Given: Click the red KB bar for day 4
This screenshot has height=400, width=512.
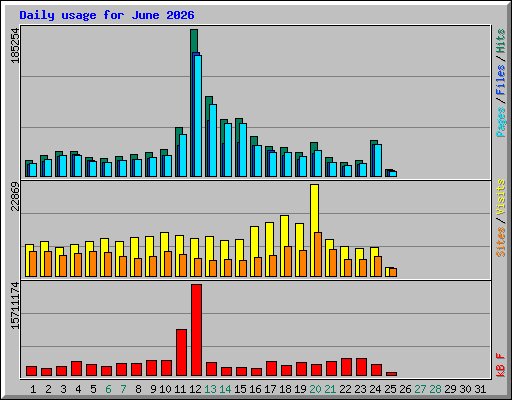Looking at the screenshot, I should 76,369.
